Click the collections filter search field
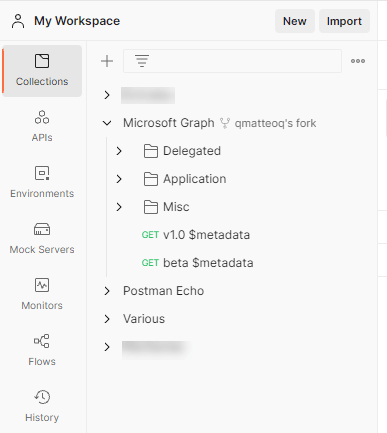 232,61
